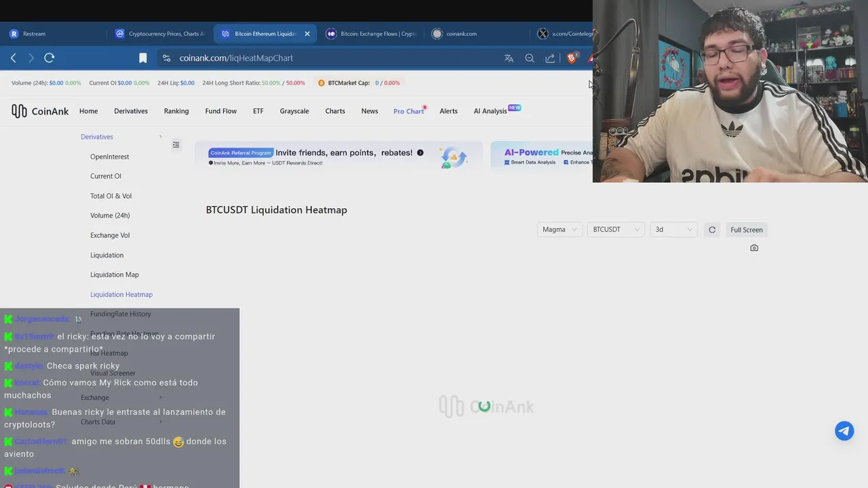
Task: Open the Home nav item
Action: [88, 111]
